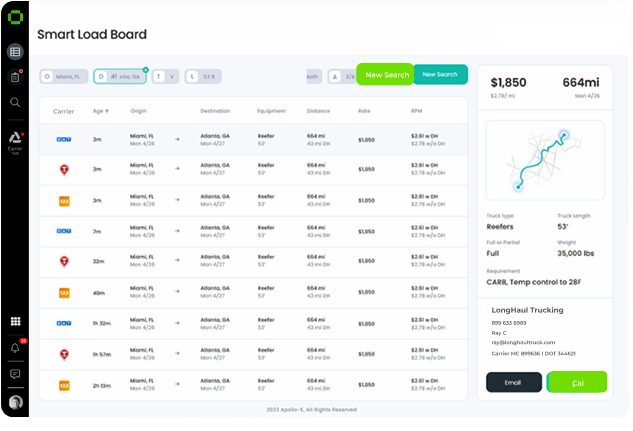
Task: Click the LongHaul Trucking phone number
Action: [x=509, y=323]
